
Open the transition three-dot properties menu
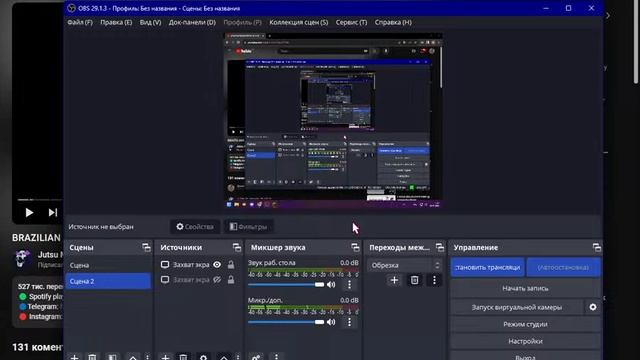coord(434,280)
